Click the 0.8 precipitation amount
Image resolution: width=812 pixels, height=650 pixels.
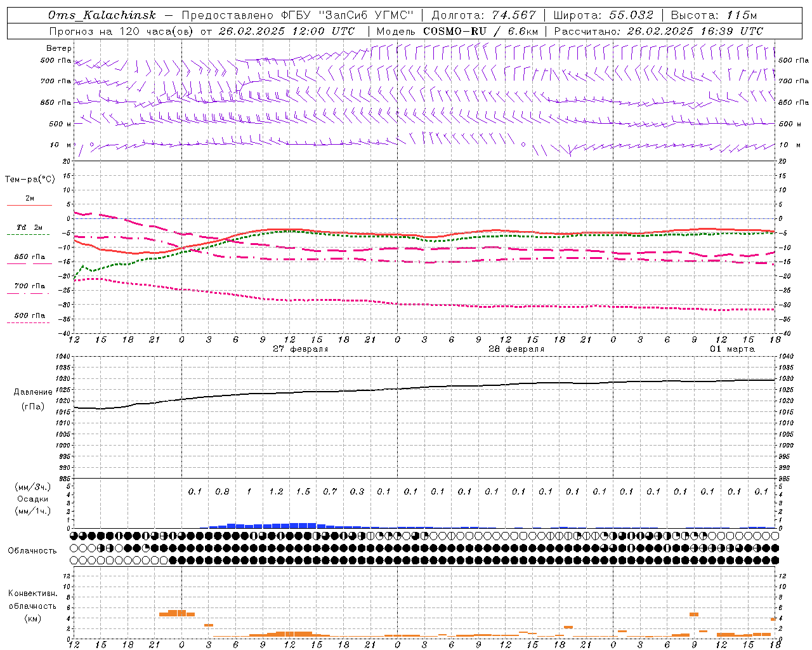coord(222,492)
